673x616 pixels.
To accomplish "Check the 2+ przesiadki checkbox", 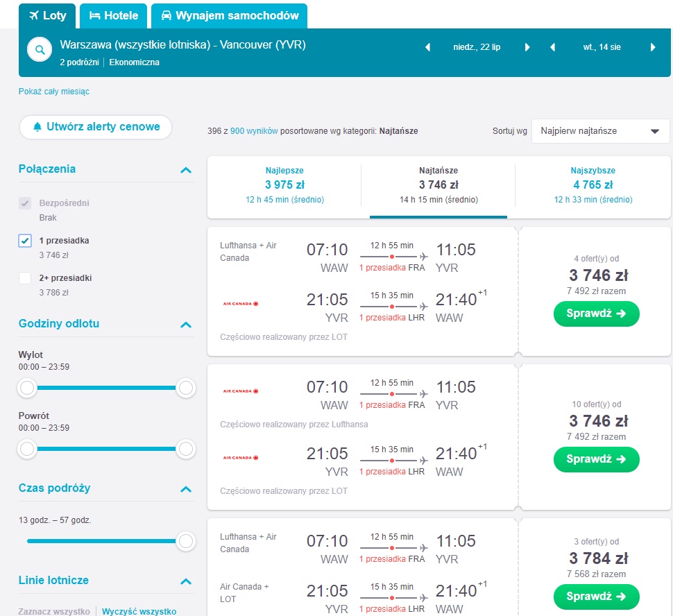I will pos(25,277).
